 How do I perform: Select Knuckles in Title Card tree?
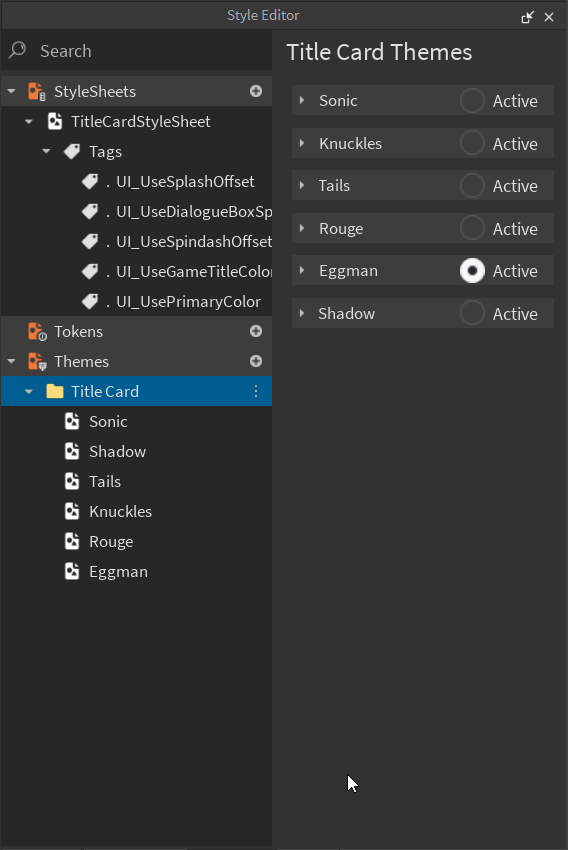click(x=120, y=512)
